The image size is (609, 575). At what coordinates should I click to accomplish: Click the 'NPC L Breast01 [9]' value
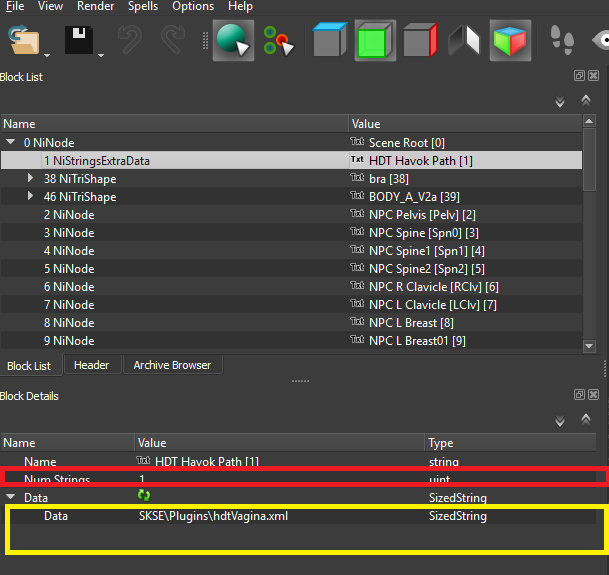417,341
